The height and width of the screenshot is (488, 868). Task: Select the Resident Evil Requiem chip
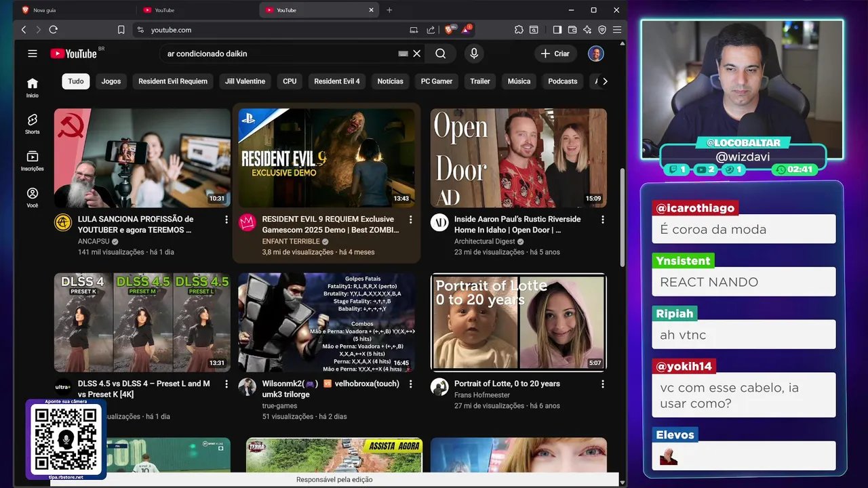tap(173, 81)
